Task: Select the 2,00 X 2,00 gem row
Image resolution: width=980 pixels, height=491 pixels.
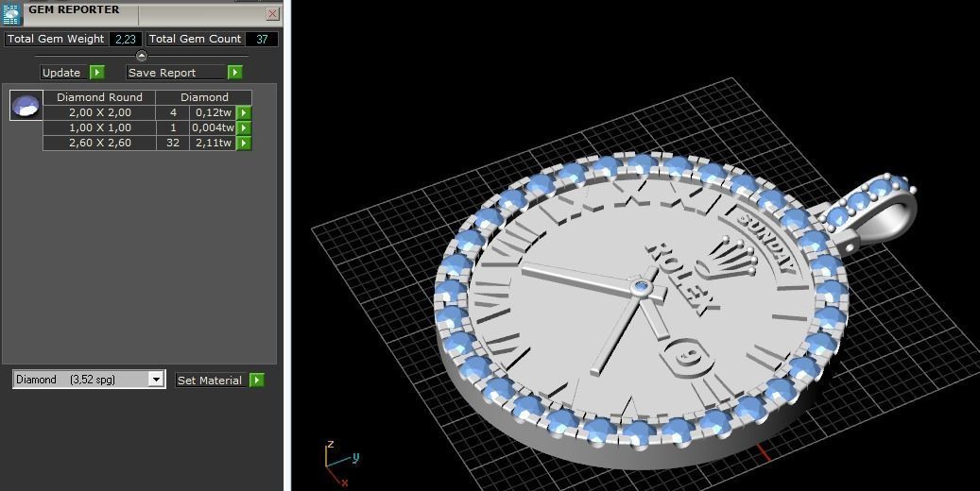Action: tap(146, 112)
